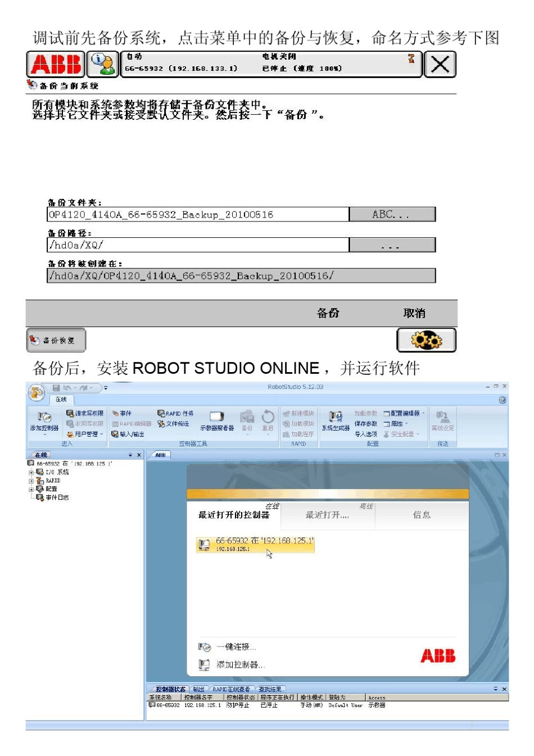The height and width of the screenshot is (756, 534).
Task: Open 输入/输出 in the ribbon
Action: [128, 434]
